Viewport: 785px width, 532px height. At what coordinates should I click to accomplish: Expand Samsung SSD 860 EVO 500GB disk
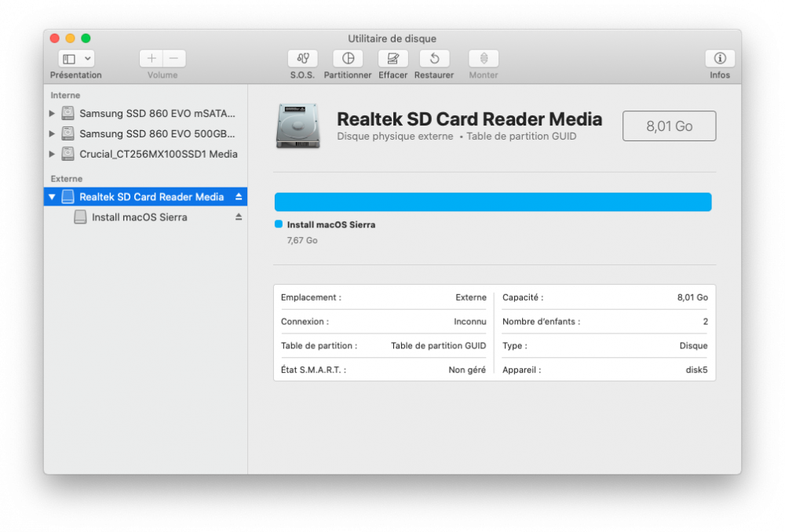pyautogui.click(x=52, y=133)
